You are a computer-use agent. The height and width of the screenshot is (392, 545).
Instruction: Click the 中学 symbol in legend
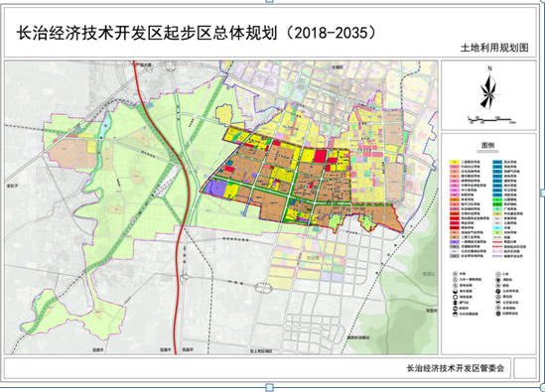[x=455, y=274]
